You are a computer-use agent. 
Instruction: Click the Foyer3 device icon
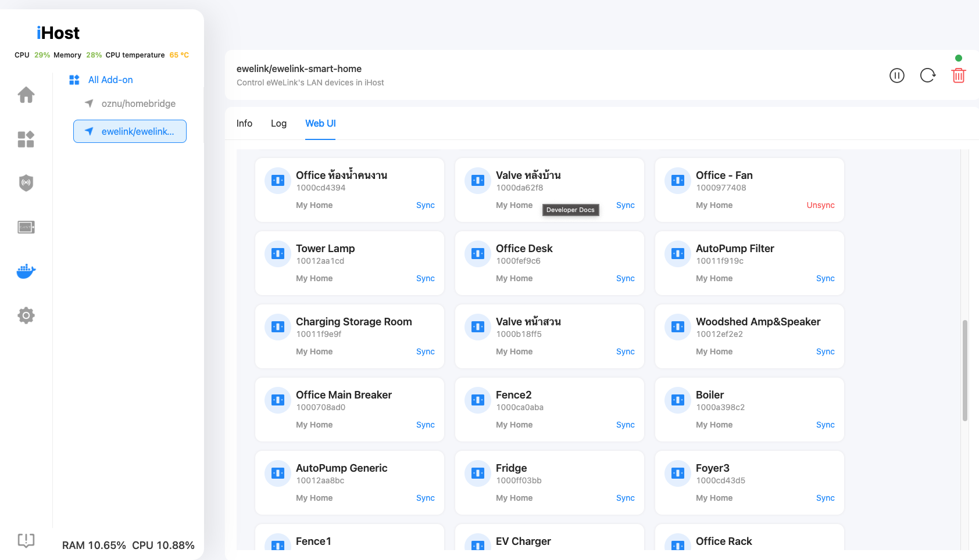coord(678,473)
